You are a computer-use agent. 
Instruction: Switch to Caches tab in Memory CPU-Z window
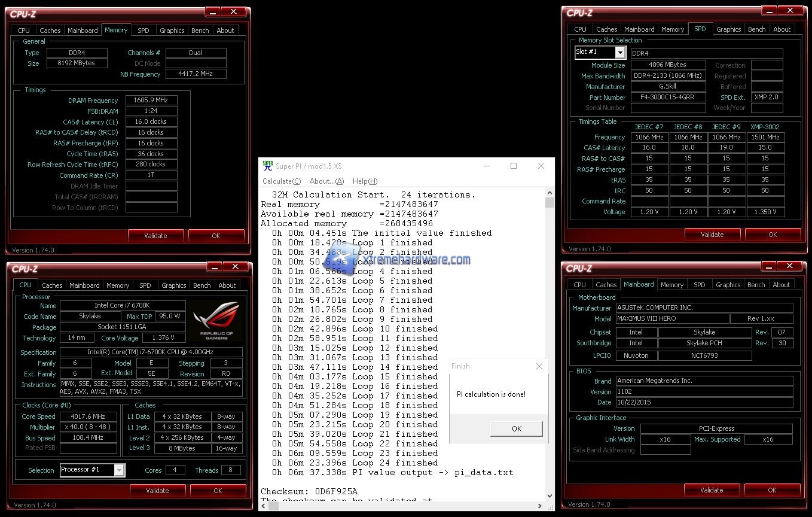tap(50, 31)
